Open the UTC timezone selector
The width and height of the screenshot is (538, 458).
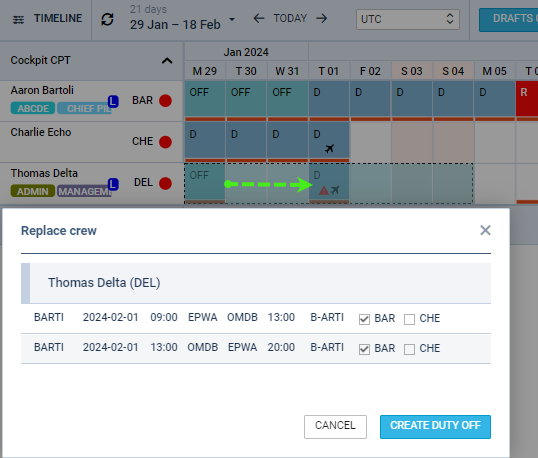(408, 19)
